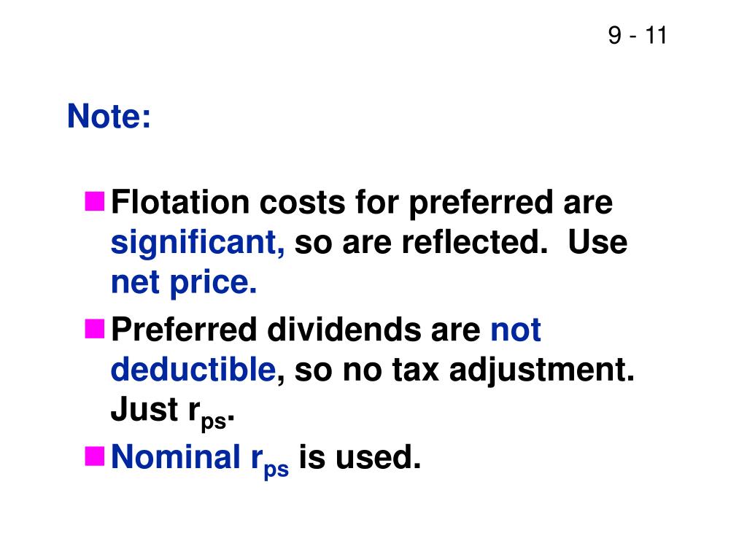
Task: Select the blue Note: heading
Action: [109, 116]
